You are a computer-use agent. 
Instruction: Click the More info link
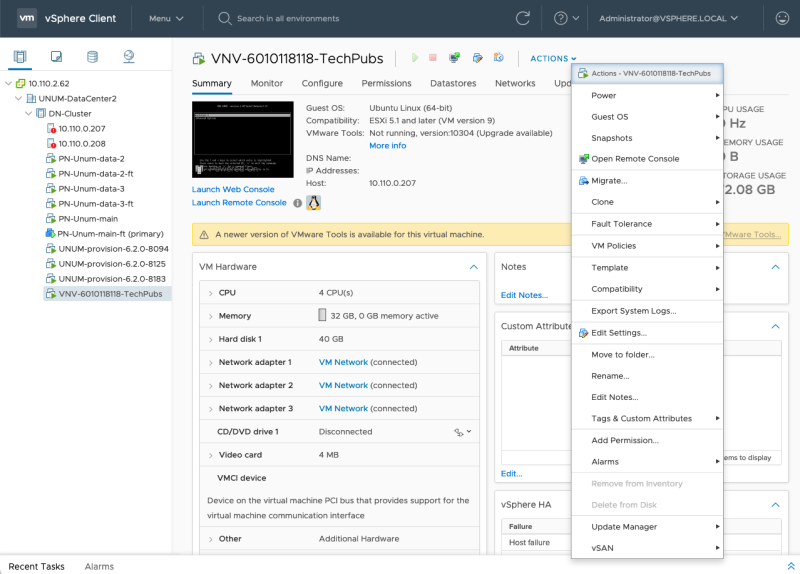tap(388, 145)
